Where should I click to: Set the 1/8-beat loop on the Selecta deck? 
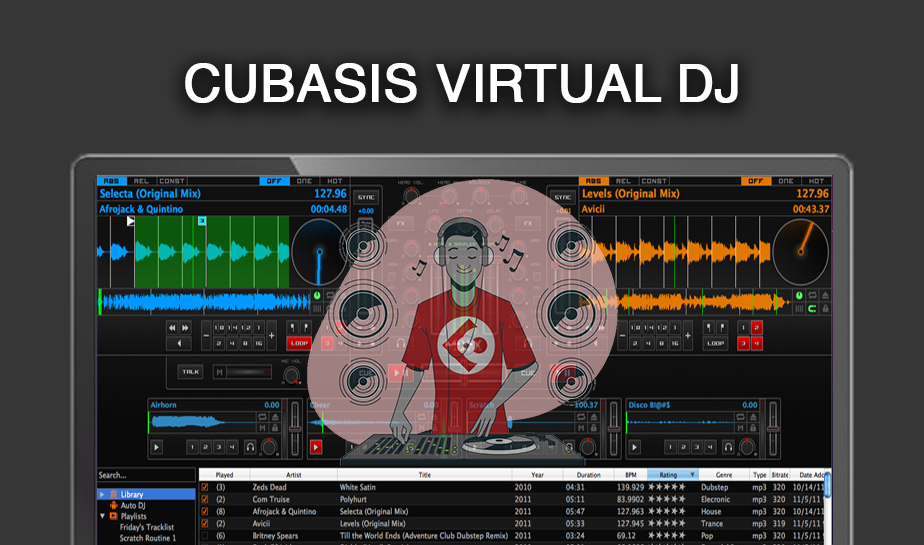[x=219, y=328]
